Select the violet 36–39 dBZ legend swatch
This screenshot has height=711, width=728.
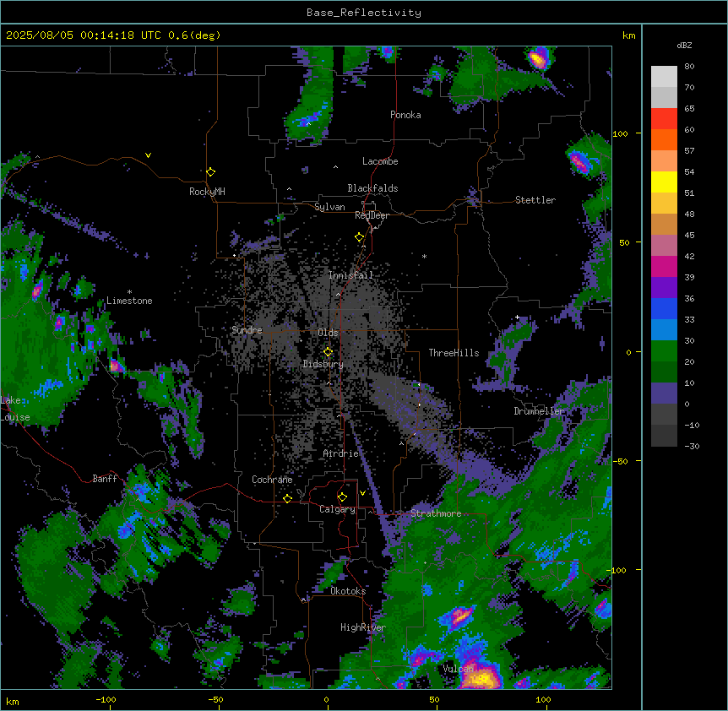click(x=664, y=287)
